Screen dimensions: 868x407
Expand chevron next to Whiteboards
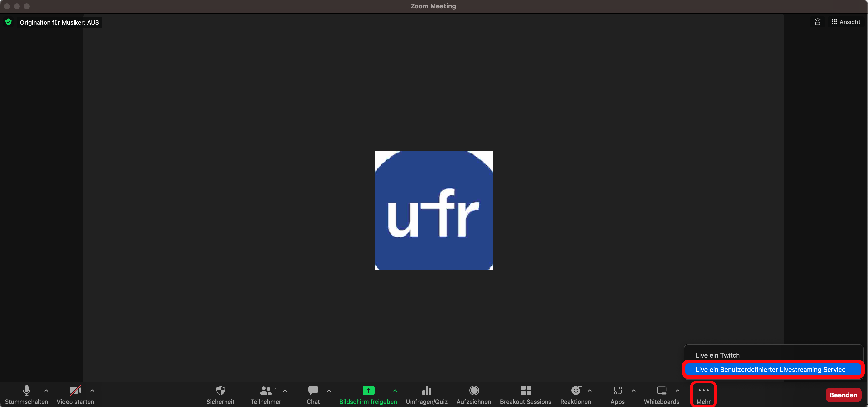677,391
